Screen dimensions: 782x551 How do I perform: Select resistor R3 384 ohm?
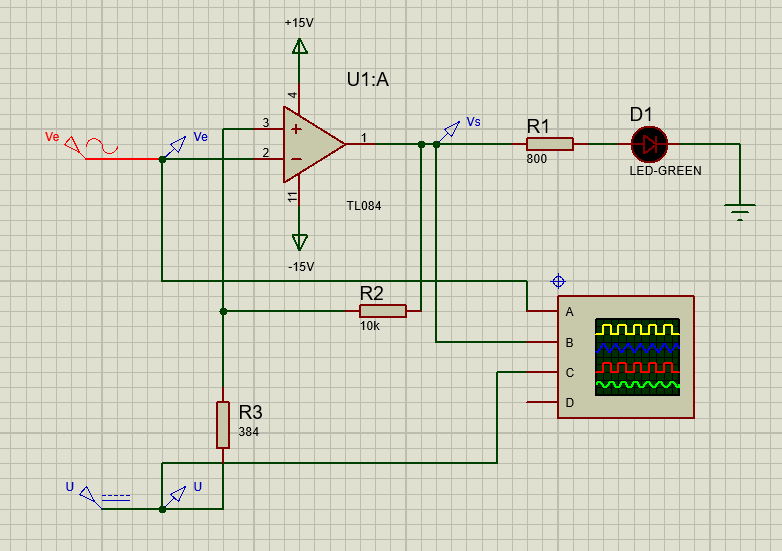pos(223,425)
